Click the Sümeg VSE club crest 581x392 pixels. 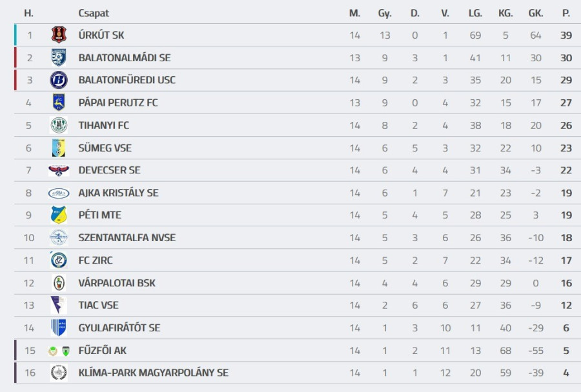(59, 148)
